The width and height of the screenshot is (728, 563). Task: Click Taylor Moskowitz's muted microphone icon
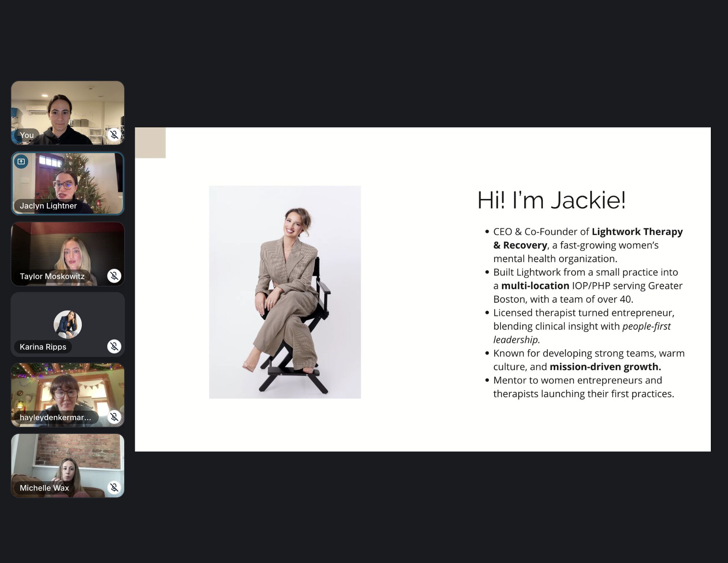(114, 276)
